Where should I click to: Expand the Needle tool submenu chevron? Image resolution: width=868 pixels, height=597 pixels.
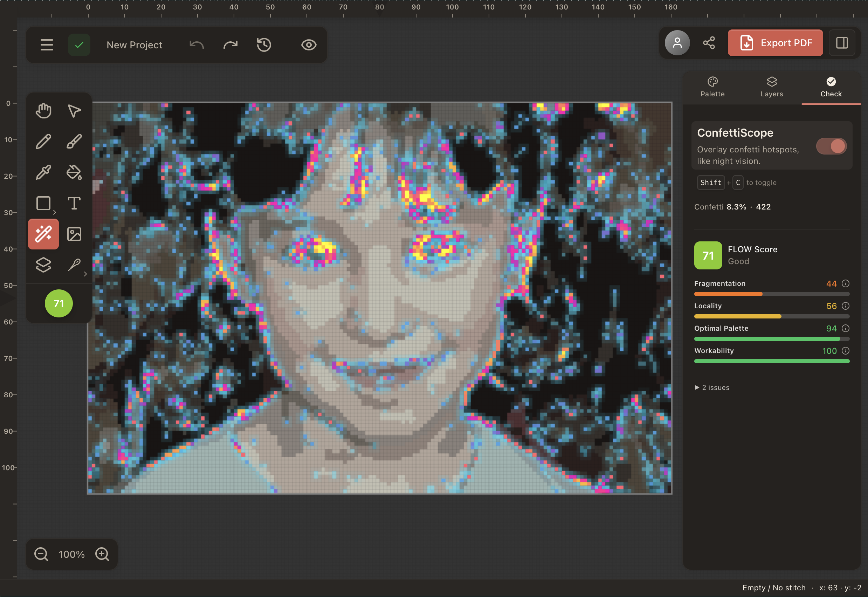point(85,274)
